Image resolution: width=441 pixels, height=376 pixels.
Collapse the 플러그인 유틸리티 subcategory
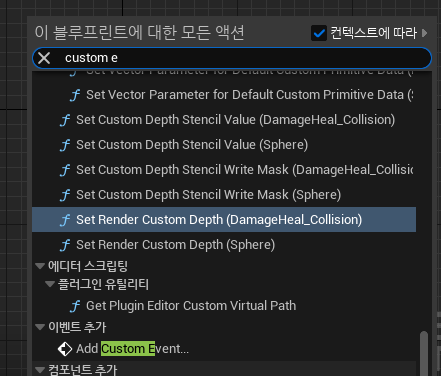tap(50, 284)
